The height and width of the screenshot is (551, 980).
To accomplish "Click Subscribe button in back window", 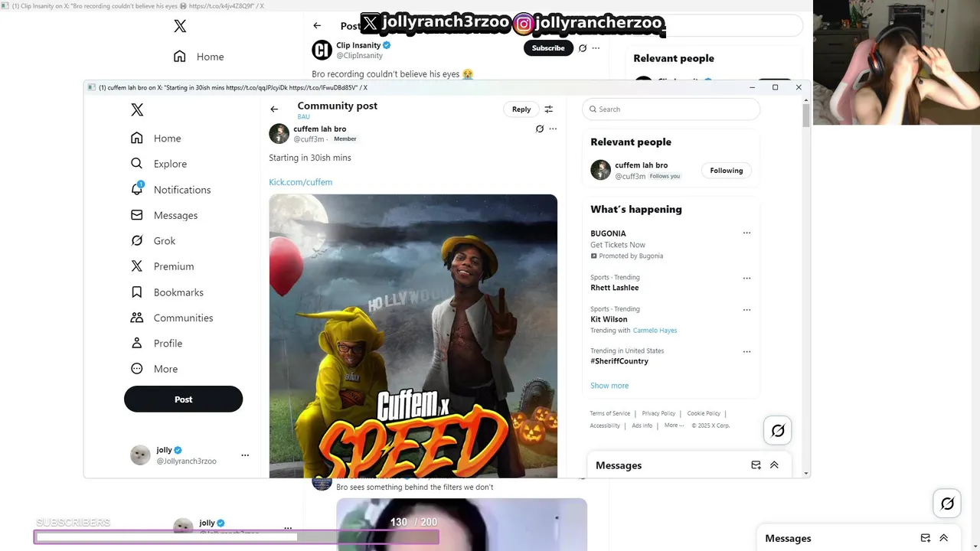I will (x=548, y=48).
